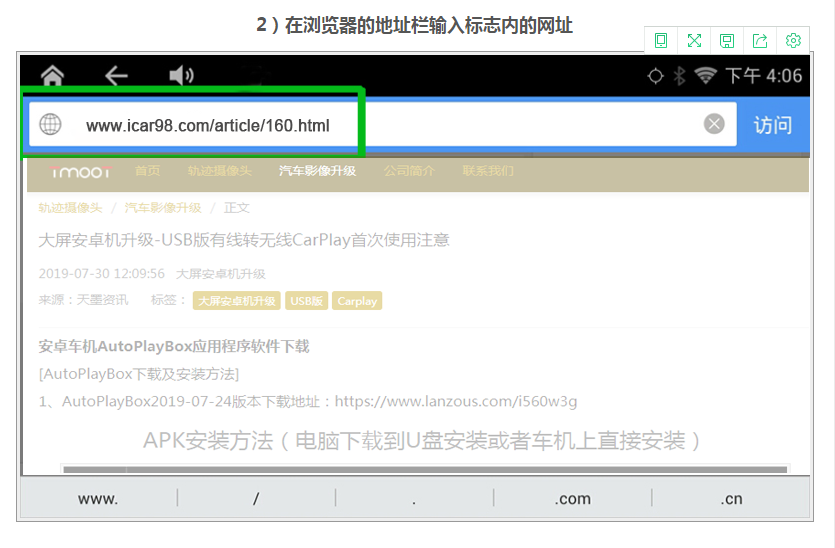Open the 联系我们 menu item
Screen dimensions: 835x548
tap(488, 171)
